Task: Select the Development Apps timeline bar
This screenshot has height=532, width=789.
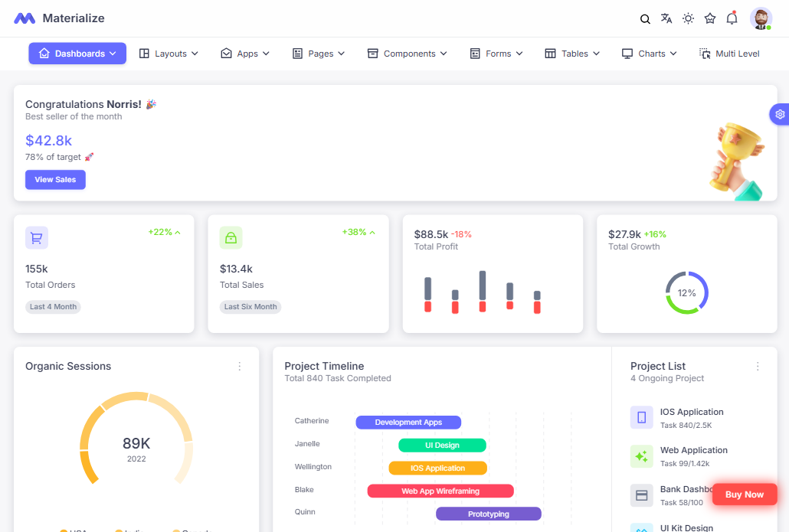Action: [x=408, y=423]
